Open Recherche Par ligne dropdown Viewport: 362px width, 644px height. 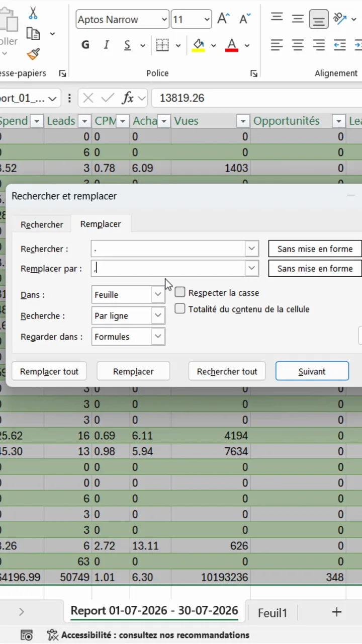pos(158,315)
